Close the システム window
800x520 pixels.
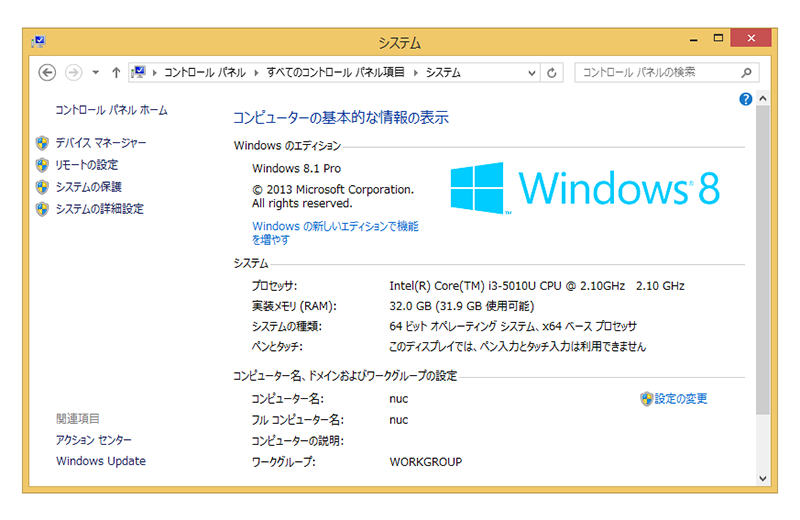(751, 38)
